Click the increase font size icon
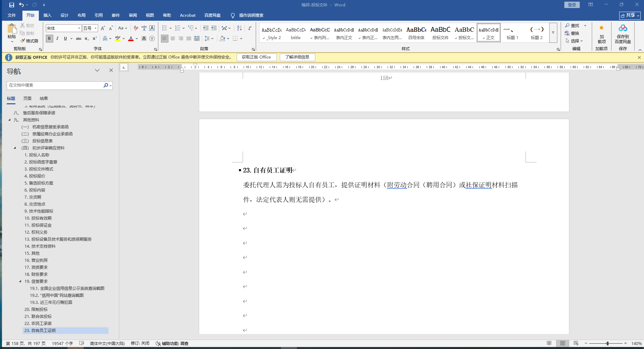This screenshot has width=644, height=349. tap(103, 28)
